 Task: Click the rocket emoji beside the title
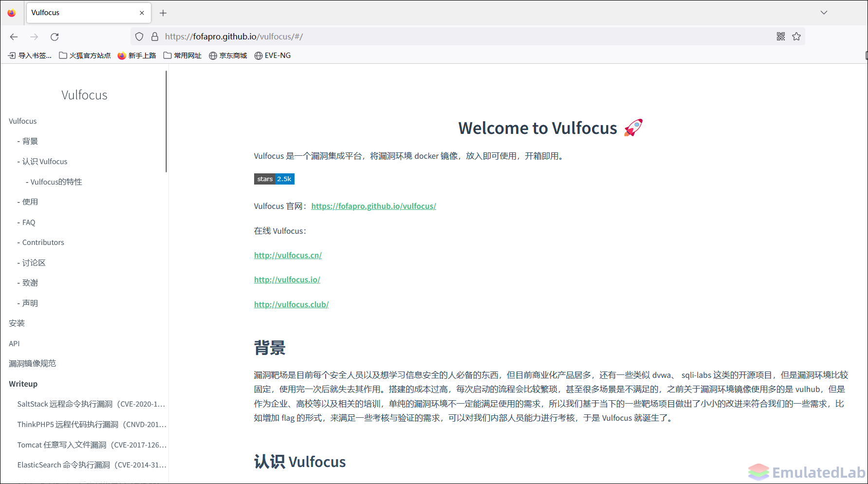(633, 128)
